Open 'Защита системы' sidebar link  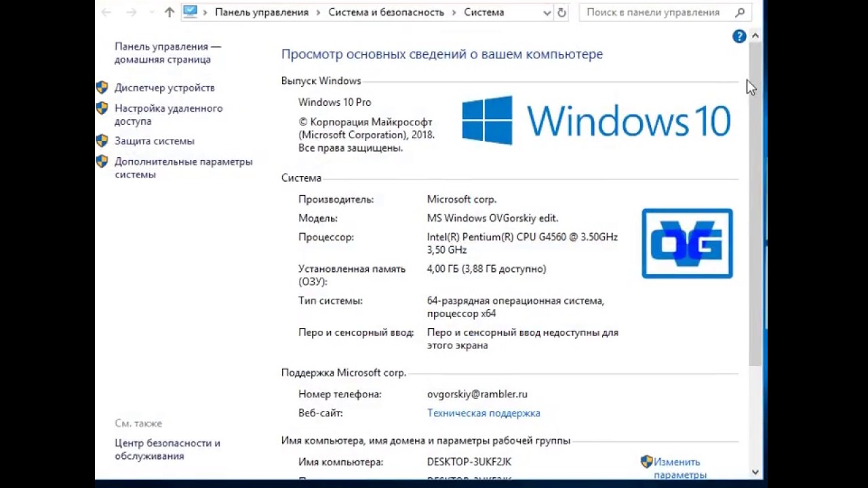pyautogui.click(x=154, y=141)
